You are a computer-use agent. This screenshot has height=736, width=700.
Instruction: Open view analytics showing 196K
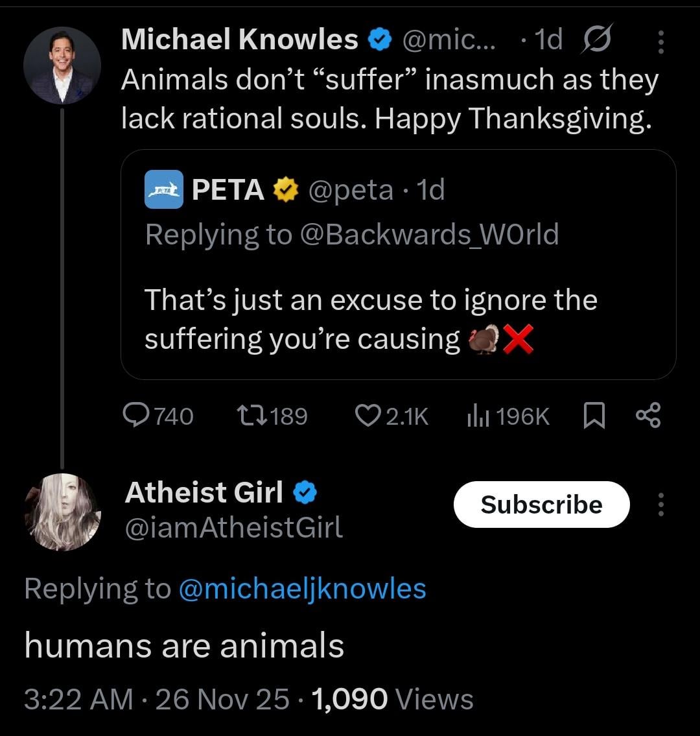click(476, 416)
